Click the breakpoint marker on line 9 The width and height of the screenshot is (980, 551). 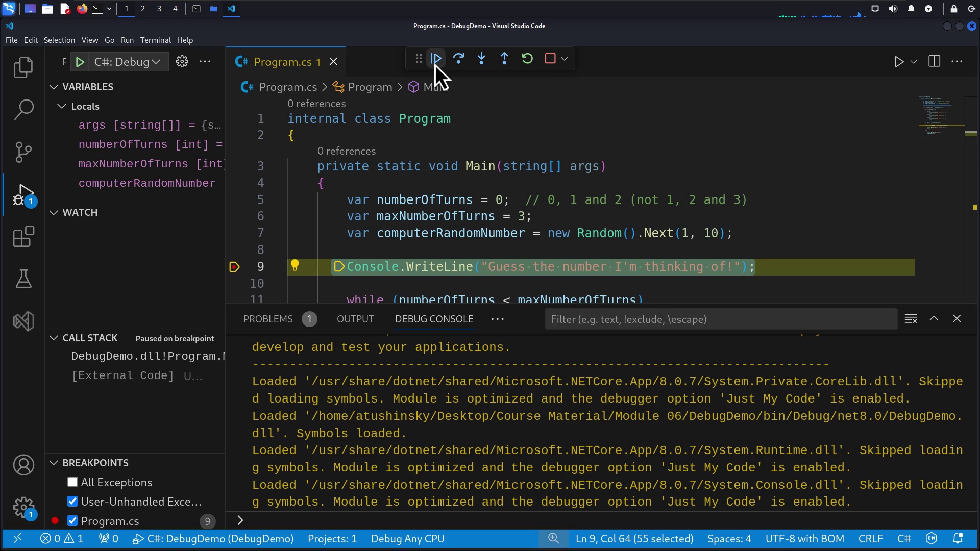coord(234,267)
